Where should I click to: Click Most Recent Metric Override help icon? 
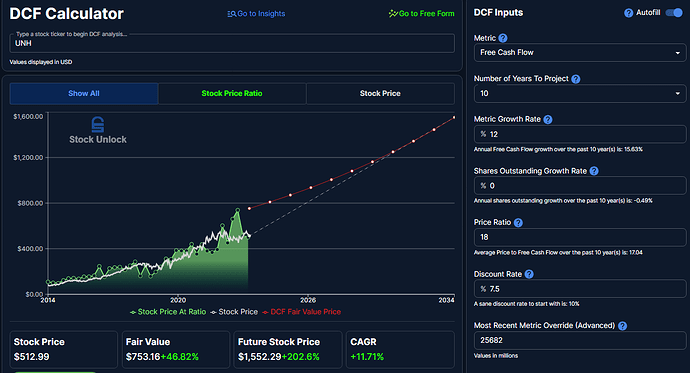click(x=622, y=326)
